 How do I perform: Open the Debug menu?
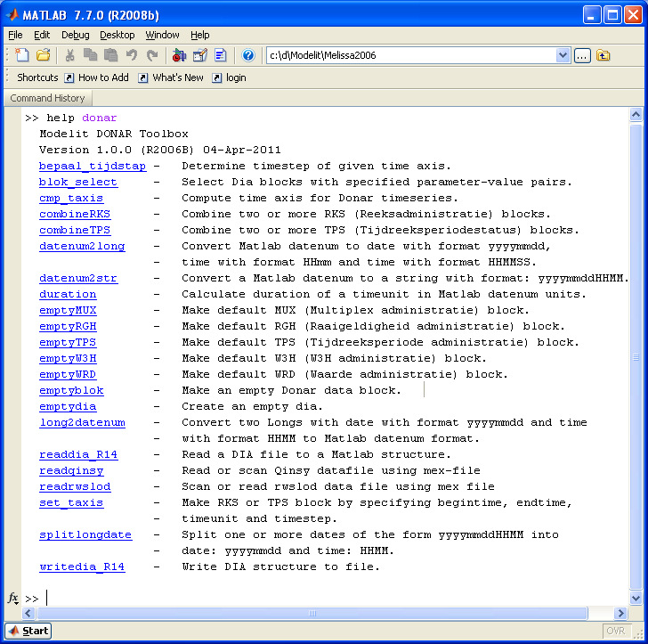point(75,35)
